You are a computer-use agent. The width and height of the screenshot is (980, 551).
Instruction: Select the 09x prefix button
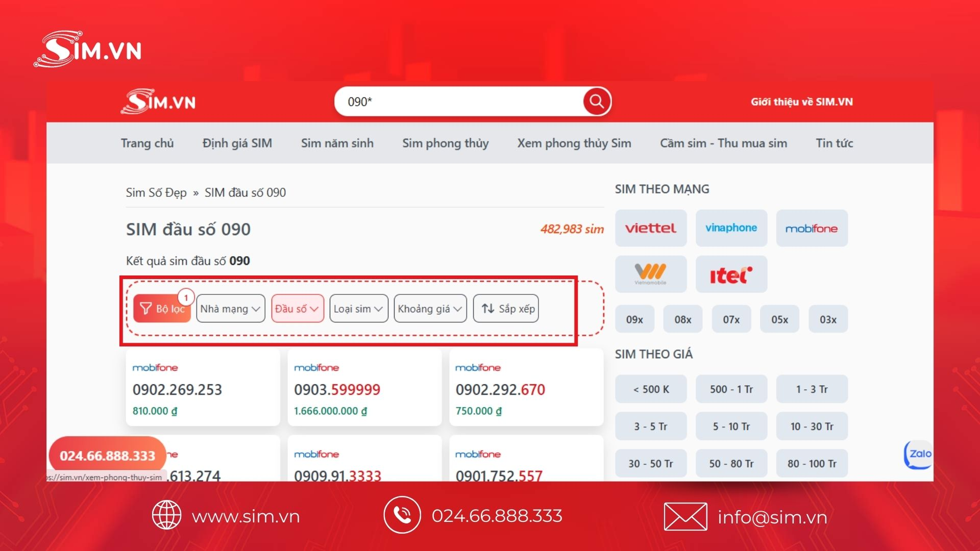634,319
